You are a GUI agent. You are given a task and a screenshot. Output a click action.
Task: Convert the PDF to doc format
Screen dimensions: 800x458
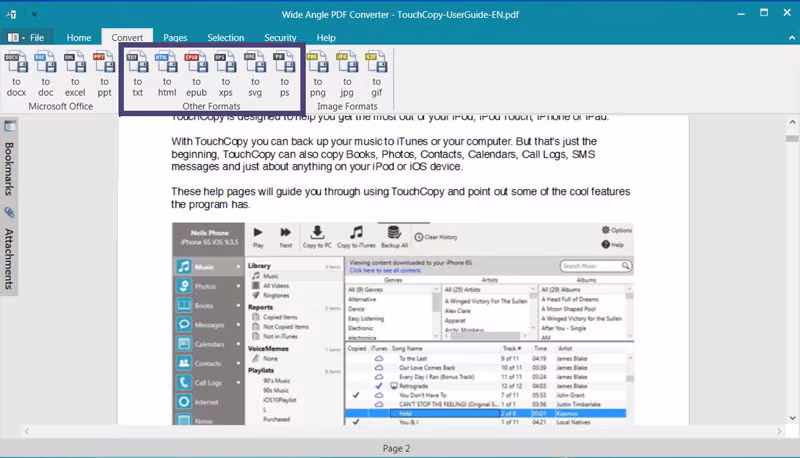point(45,74)
